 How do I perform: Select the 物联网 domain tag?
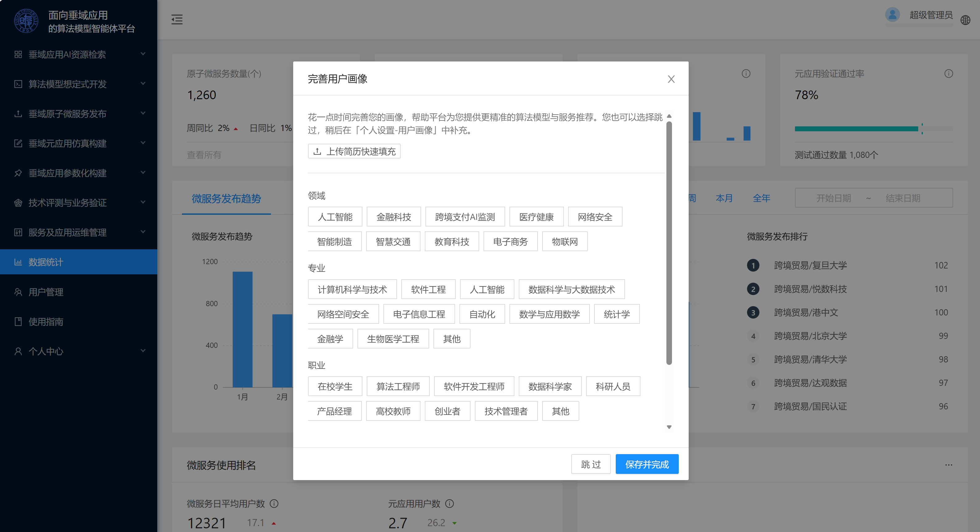click(x=564, y=242)
